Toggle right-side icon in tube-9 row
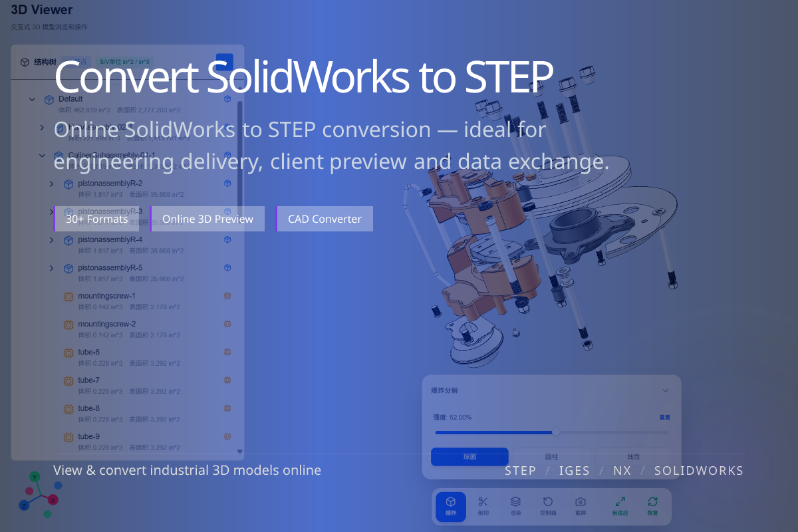The image size is (798, 532). [x=227, y=436]
